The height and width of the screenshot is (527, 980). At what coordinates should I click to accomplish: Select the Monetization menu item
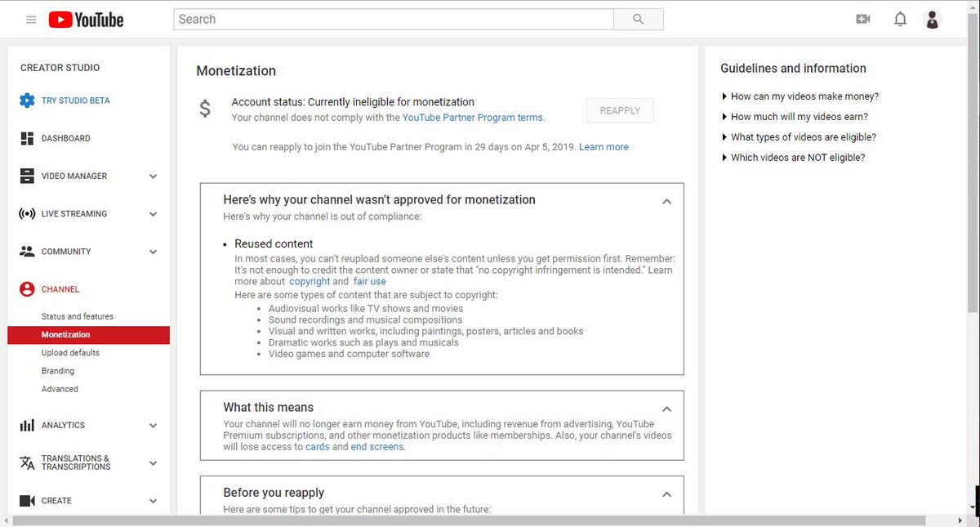[88, 335]
